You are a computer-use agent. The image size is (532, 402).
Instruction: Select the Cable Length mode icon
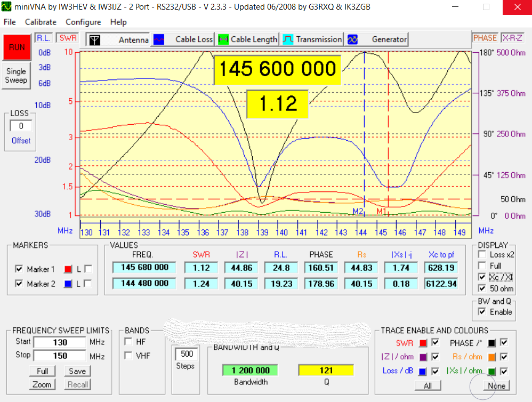[223, 39]
